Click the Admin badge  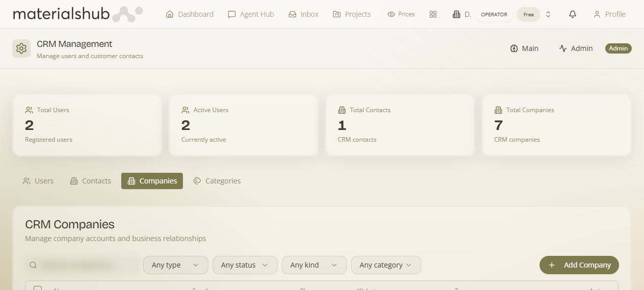click(619, 48)
